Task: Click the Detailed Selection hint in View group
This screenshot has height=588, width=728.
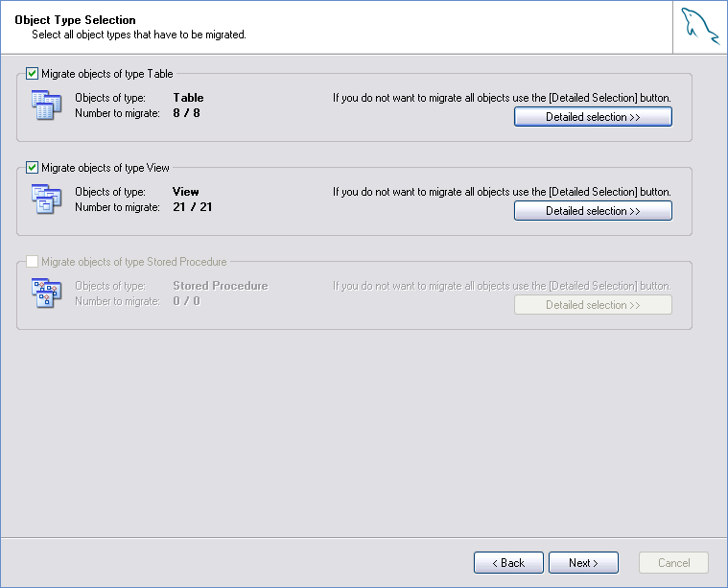Action: tap(502, 191)
